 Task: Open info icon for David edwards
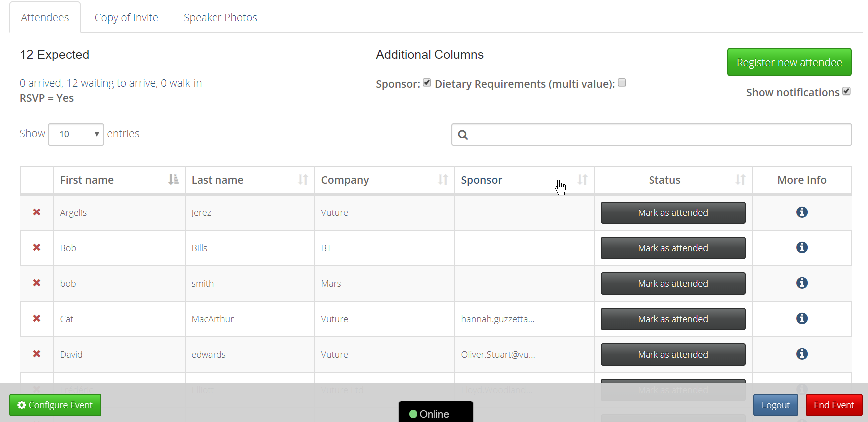[802, 354]
